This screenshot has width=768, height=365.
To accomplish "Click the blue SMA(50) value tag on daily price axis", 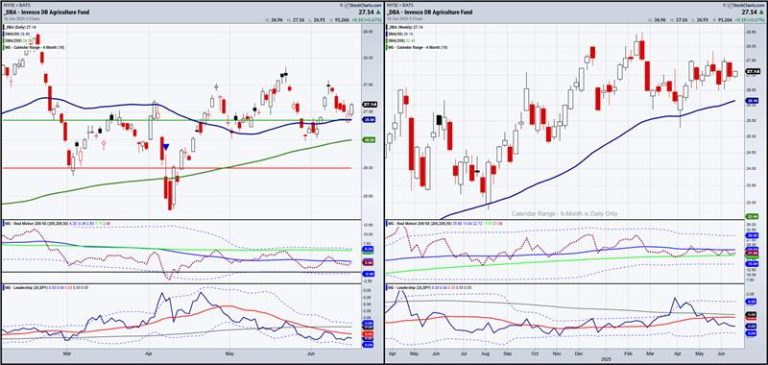I will tap(368, 119).
